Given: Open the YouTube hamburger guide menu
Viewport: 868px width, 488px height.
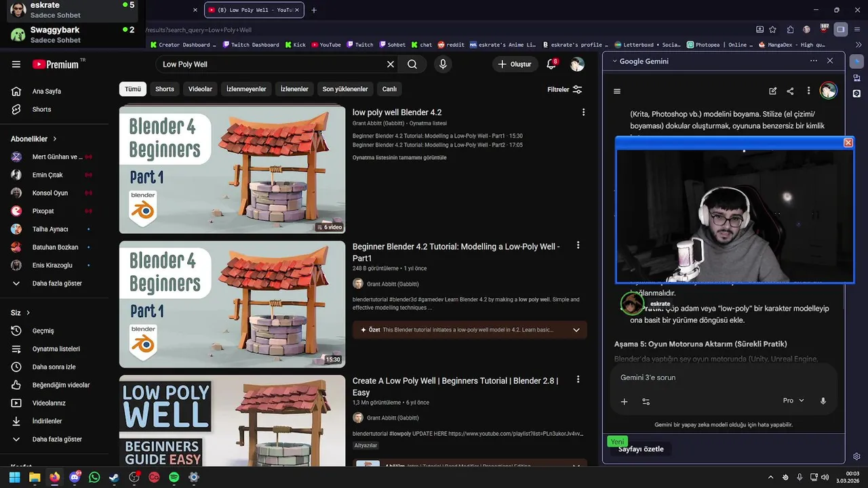Looking at the screenshot, I should click(x=16, y=64).
